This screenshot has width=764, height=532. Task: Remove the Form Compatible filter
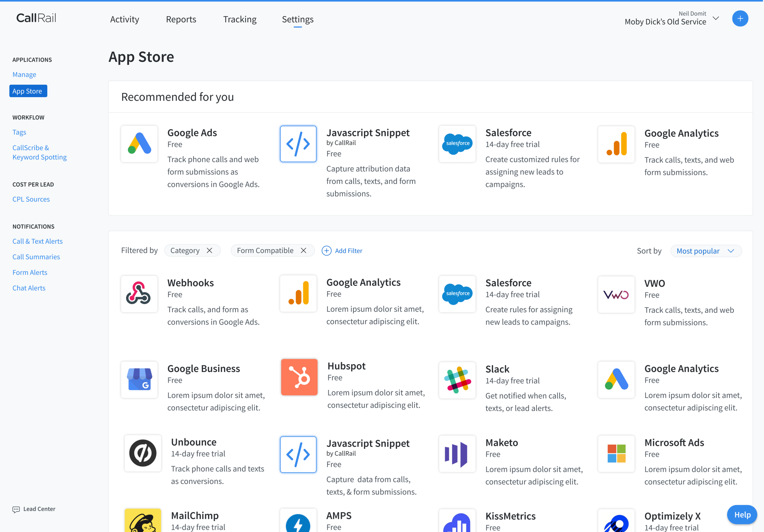pyautogui.click(x=303, y=251)
